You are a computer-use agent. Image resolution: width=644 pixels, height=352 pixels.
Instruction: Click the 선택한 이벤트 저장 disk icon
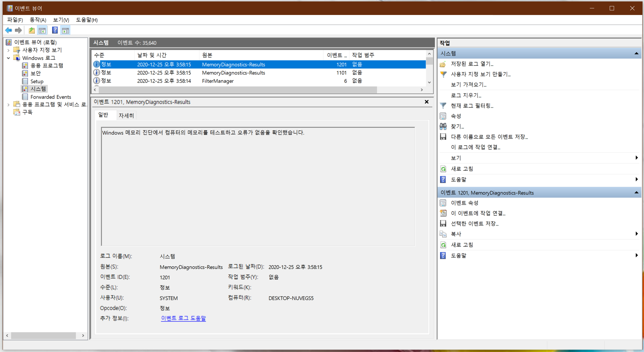click(443, 224)
